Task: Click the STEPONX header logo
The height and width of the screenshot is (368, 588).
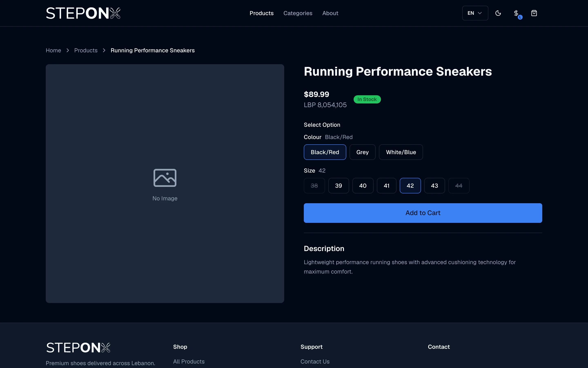Action: [83, 13]
